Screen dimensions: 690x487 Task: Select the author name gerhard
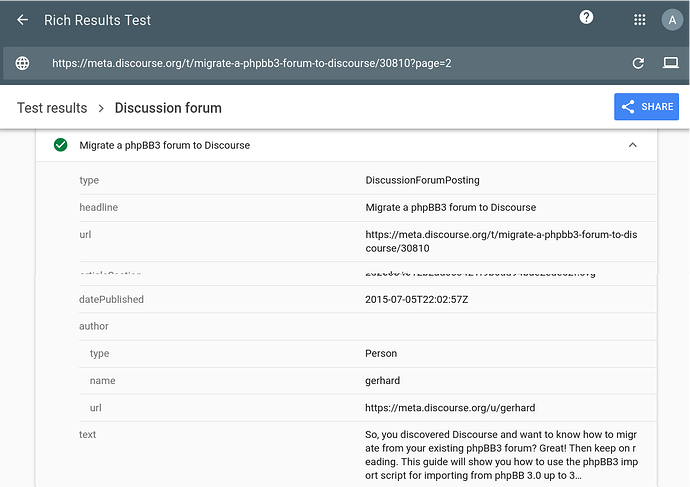[382, 381]
